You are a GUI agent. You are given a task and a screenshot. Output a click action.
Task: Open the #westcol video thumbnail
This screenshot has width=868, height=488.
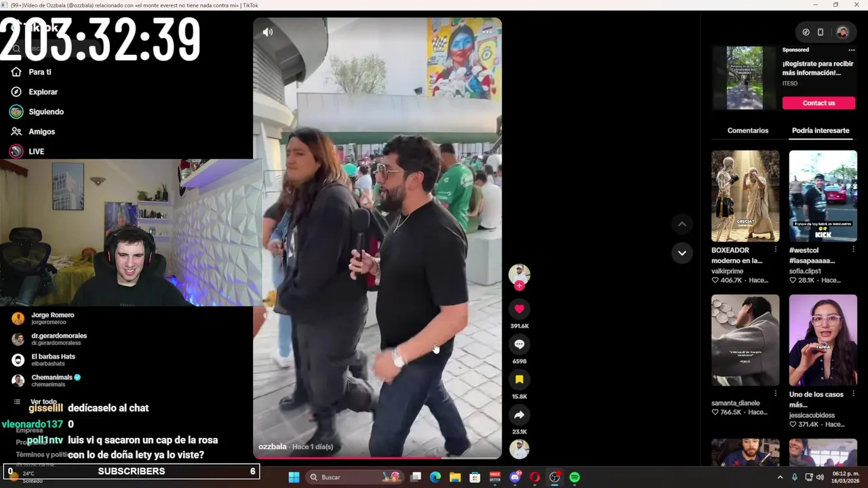pos(823,196)
